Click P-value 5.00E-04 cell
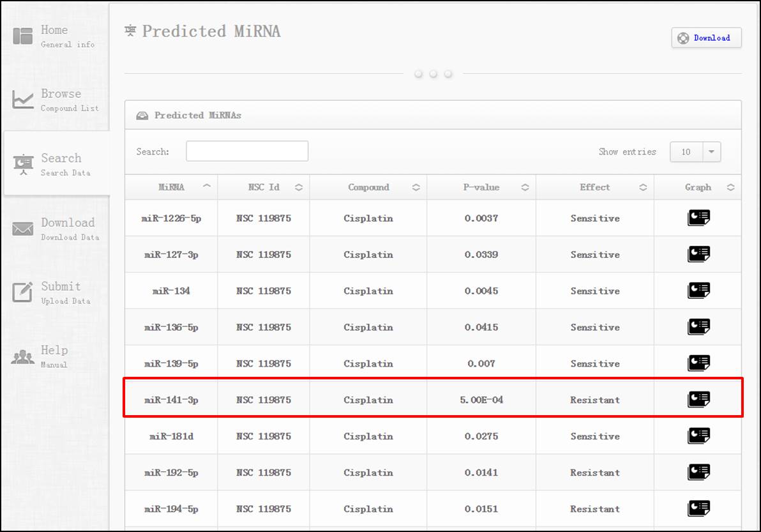 [x=481, y=400]
